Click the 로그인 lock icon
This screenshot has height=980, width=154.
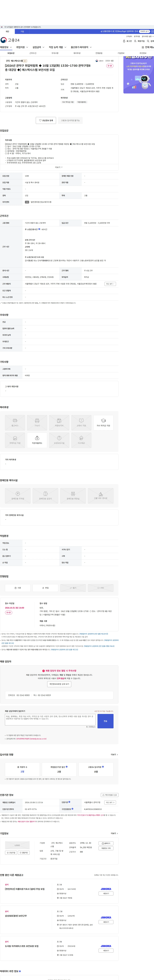(x=124, y=41)
